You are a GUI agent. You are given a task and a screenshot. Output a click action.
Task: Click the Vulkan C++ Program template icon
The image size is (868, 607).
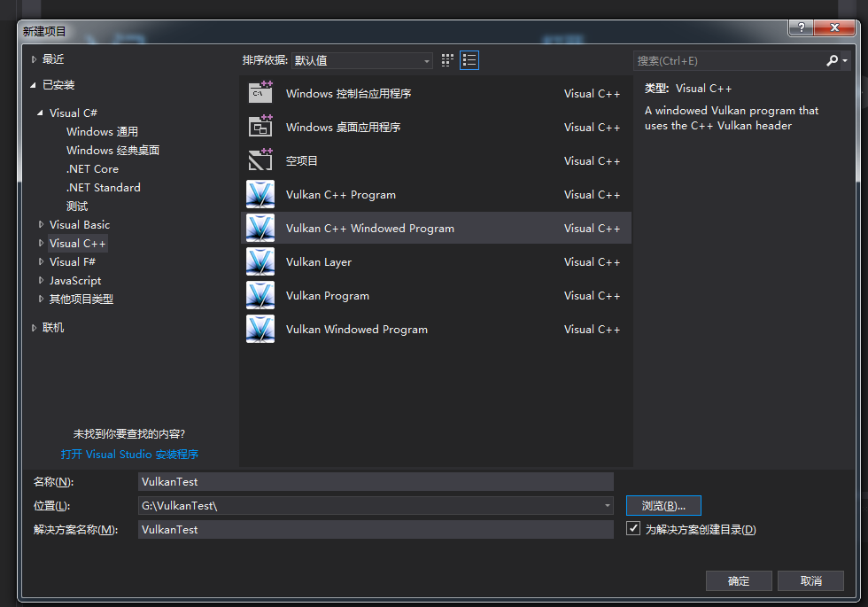[x=260, y=194]
